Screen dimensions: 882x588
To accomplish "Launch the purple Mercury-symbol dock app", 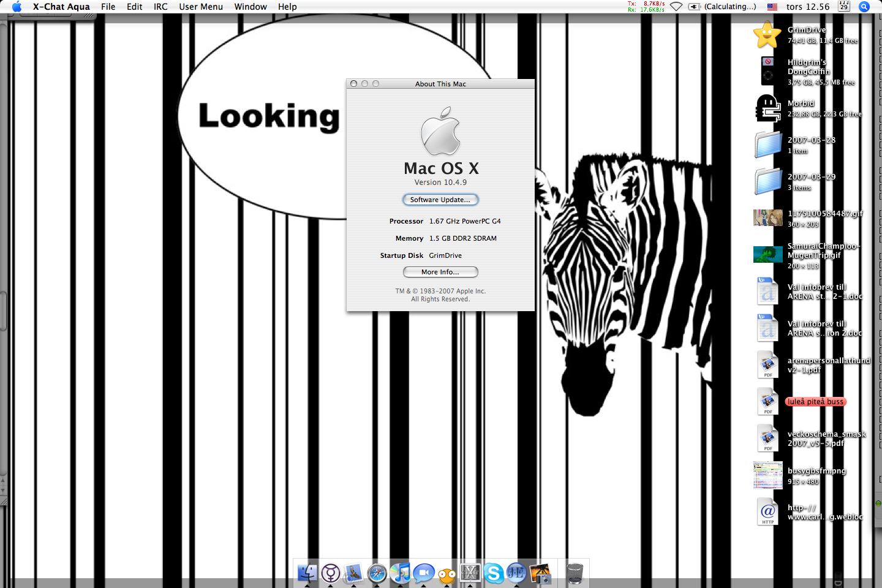I will click(x=331, y=573).
